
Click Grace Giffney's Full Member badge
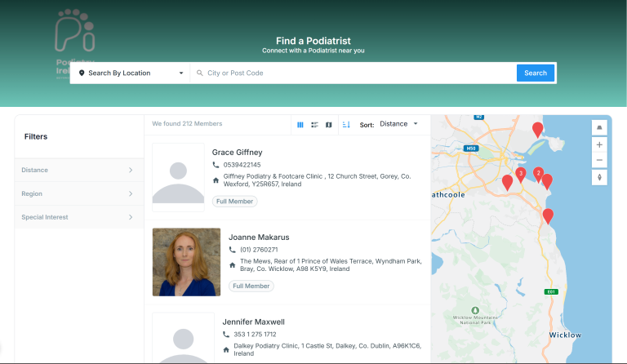(x=235, y=202)
